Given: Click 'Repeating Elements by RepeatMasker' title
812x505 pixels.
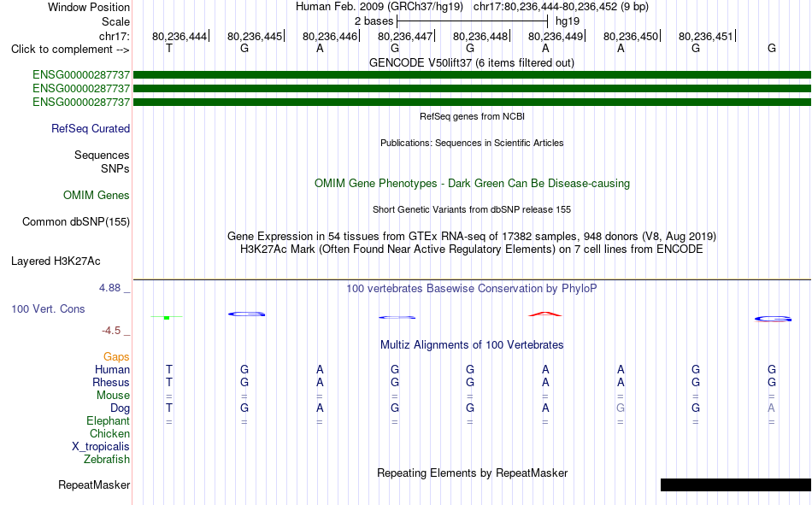Looking at the screenshot, I should click(473, 473).
